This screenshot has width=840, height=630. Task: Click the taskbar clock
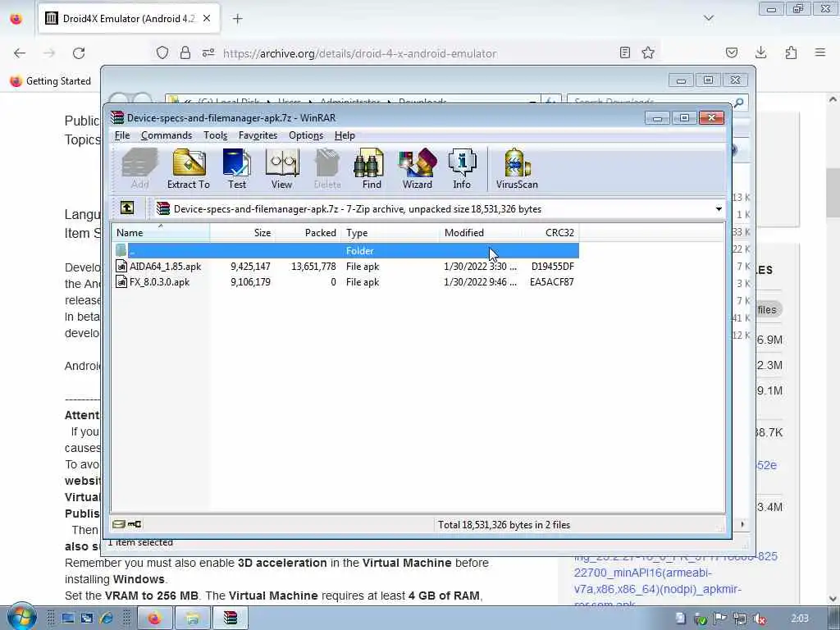coord(799,619)
